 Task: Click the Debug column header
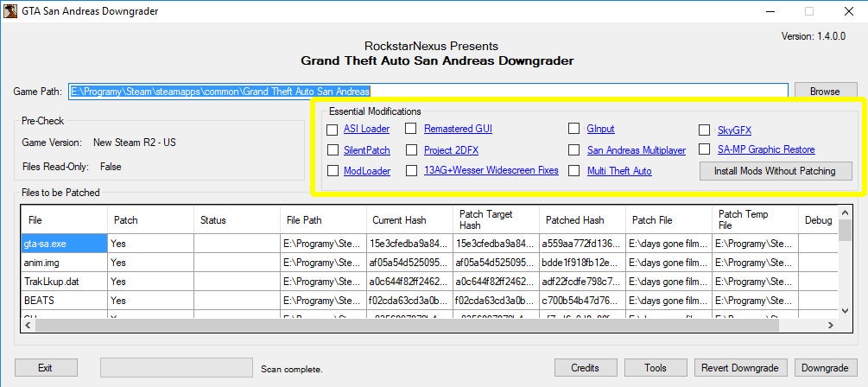(x=818, y=219)
